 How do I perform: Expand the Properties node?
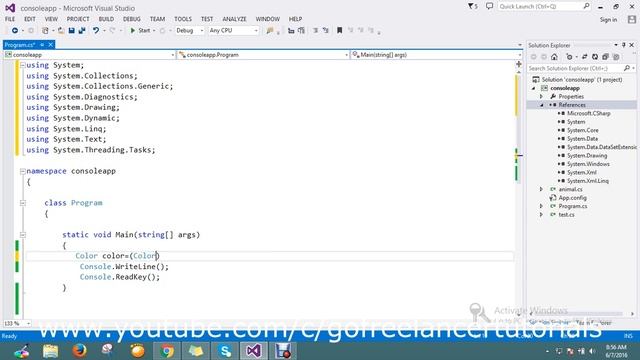pyautogui.click(x=542, y=97)
